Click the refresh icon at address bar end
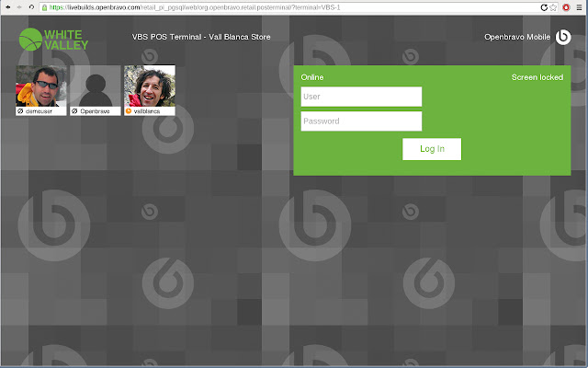The height and width of the screenshot is (368, 588). click(544, 7)
